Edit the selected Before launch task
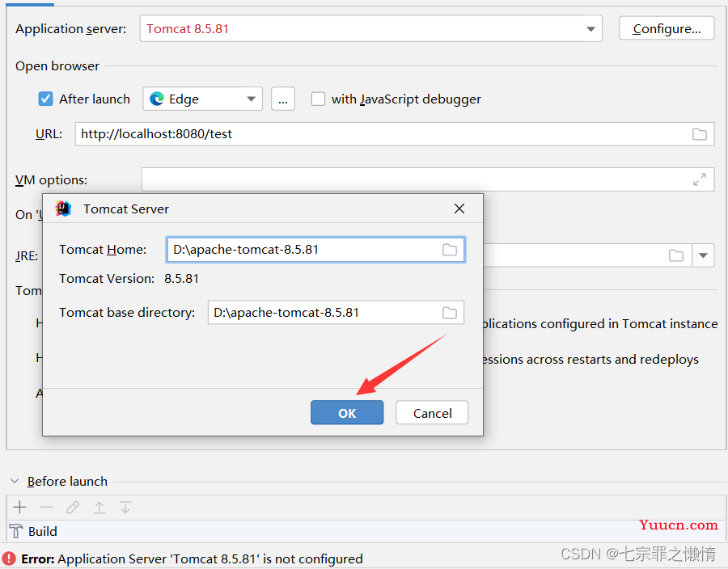Image resolution: width=728 pixels, height=569 pixels. pos(73,508)
